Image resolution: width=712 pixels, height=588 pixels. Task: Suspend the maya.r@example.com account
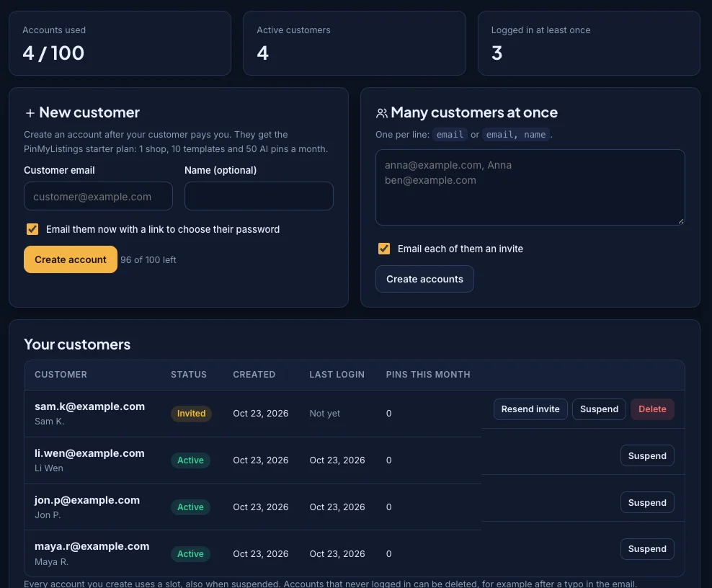[647, 548]
